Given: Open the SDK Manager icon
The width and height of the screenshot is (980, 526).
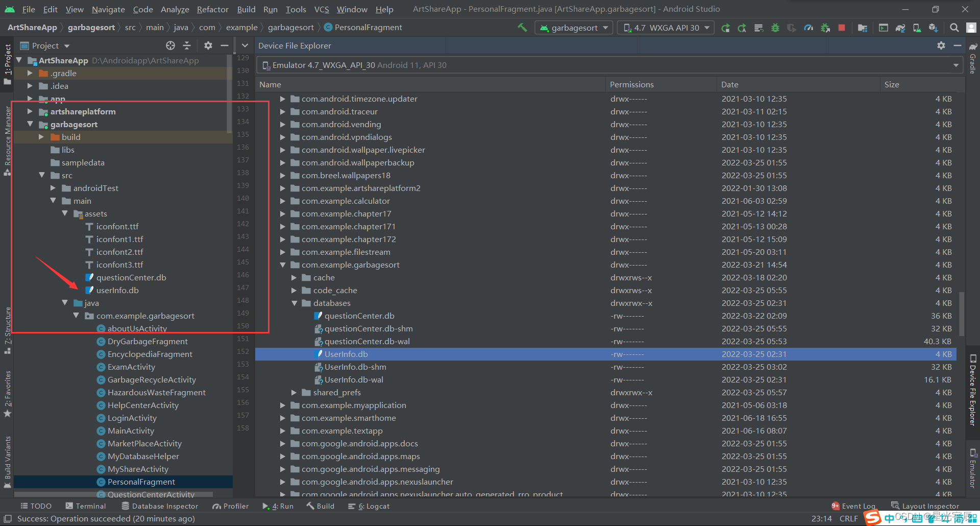Looking at the screenshot, I should tap(934, 28).
